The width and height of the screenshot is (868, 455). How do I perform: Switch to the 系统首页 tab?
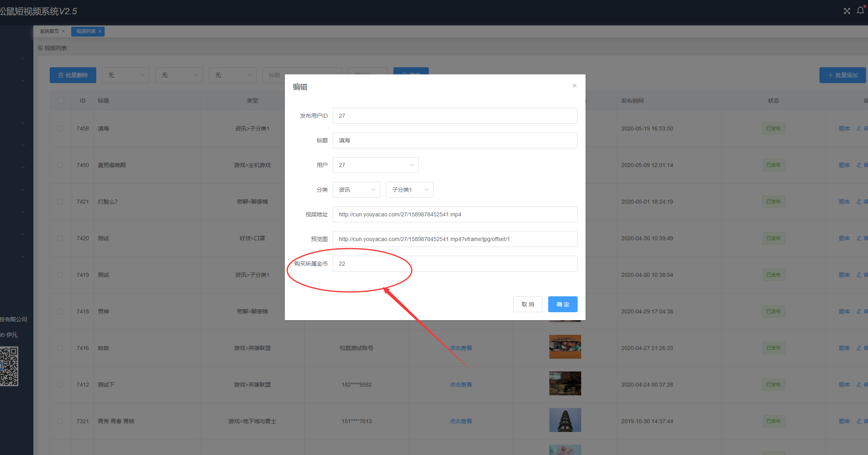tap(49, 31)
